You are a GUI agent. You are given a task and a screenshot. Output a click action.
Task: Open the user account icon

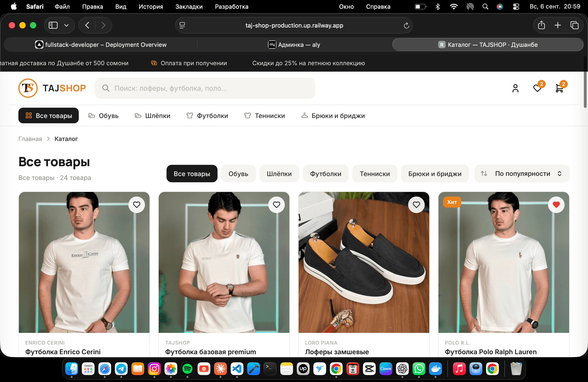click(515, 88)
